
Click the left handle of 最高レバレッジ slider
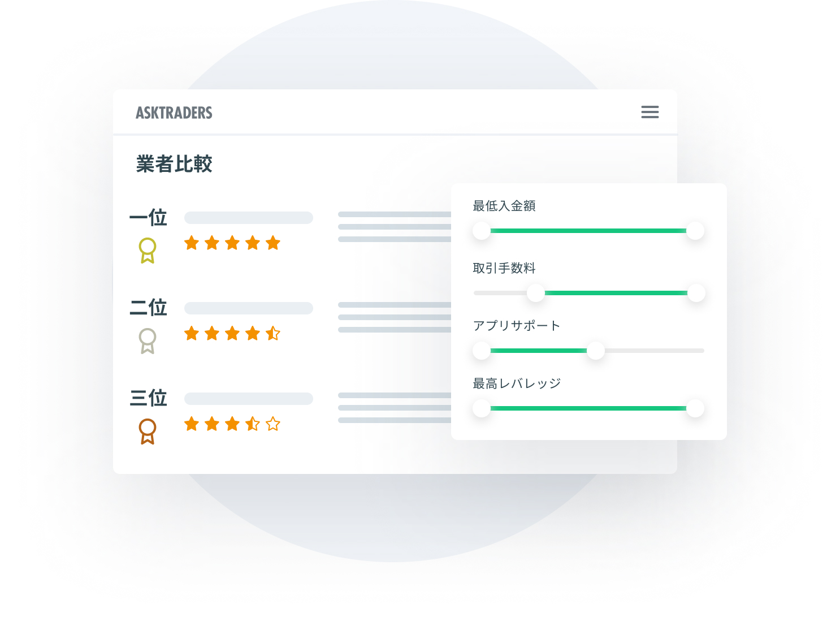(x=482, y=408)
